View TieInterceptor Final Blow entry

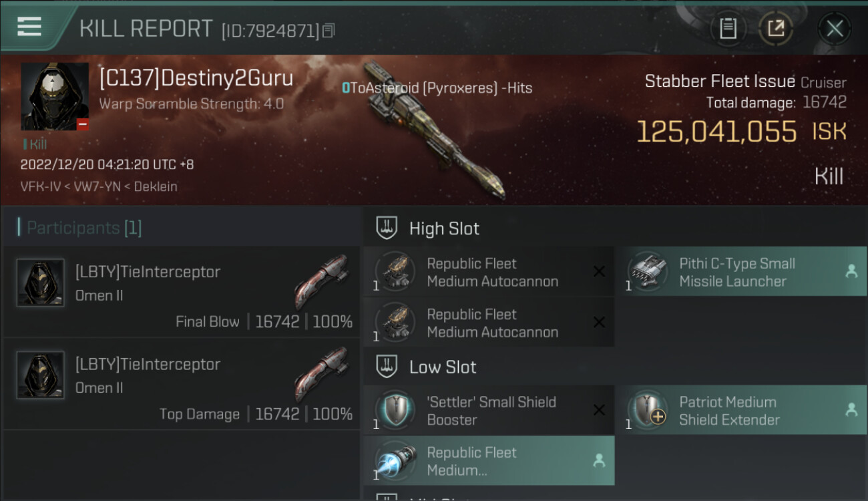182,291
